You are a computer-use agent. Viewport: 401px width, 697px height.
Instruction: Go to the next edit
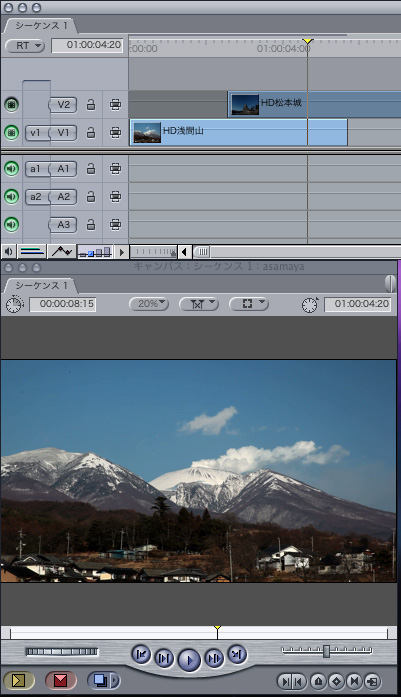pyautogui.click(x=237, y=654)
